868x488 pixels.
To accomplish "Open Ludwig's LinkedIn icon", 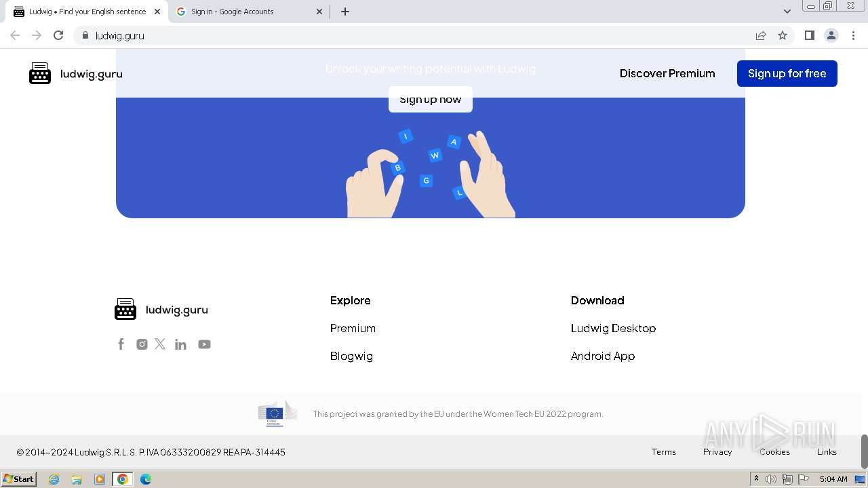I will tap(180, 344).
